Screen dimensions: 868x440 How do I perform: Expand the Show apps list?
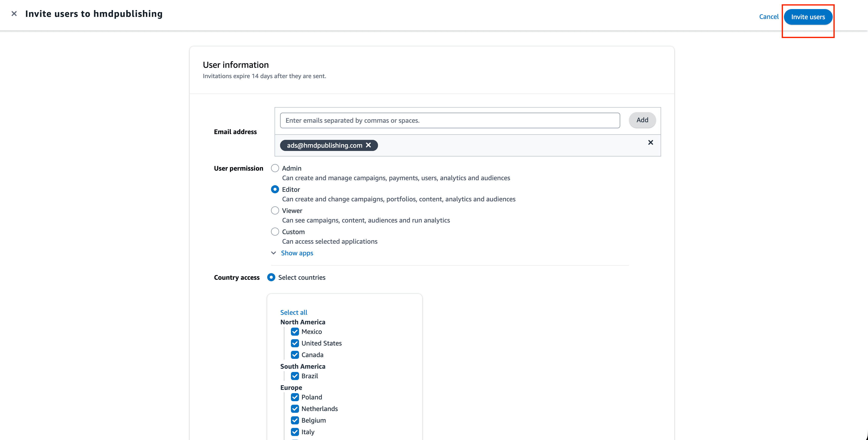pyautogui.click(x=297, y=253)
